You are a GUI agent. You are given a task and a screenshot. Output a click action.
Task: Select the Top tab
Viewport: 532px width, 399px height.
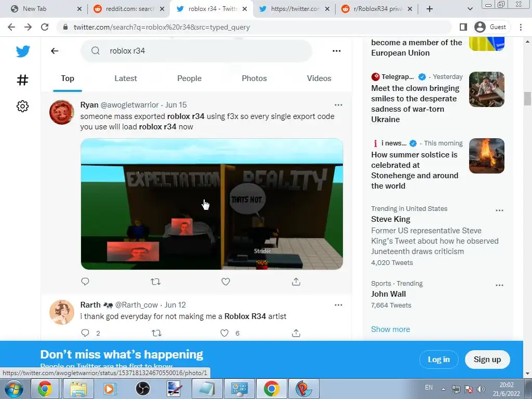(x=68, y=78)
